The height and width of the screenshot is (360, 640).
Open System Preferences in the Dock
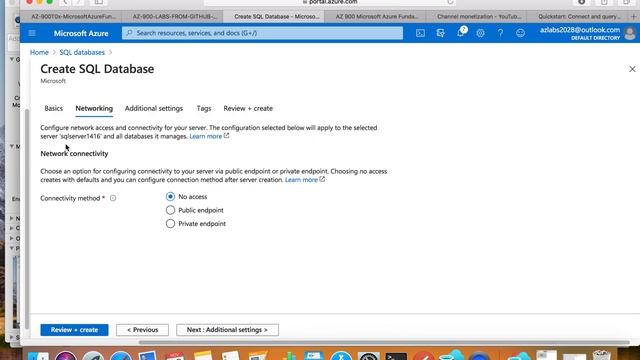point(369,356)
